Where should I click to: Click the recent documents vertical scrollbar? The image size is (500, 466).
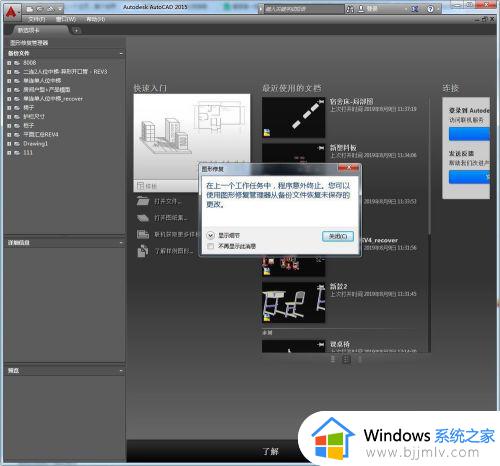coord(429,167)
